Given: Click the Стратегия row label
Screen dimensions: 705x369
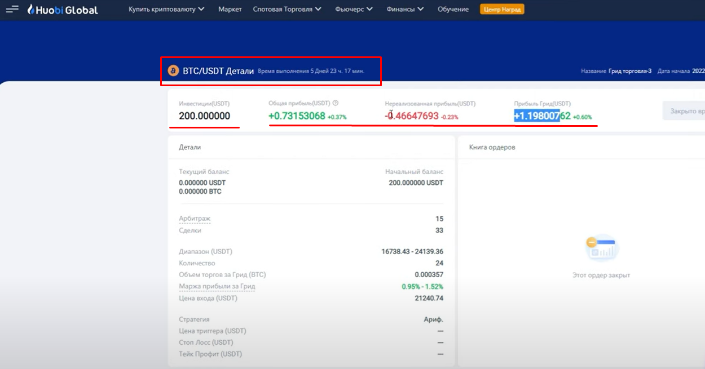Looking at the screenshot, I should tap(194, 320).
